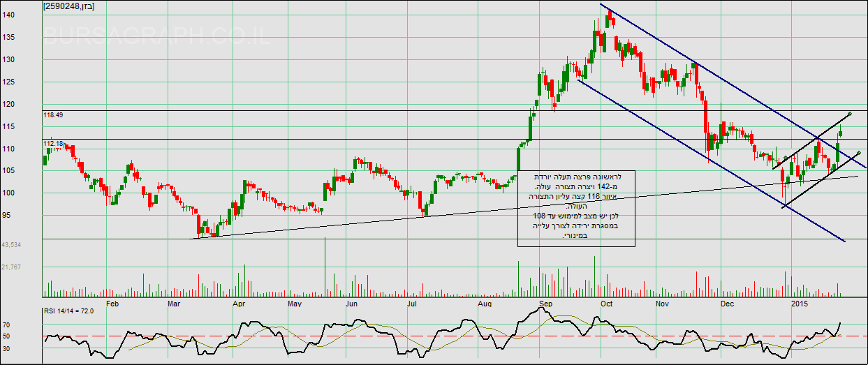This screenshot has width=868, height=365.
Task: Click the Jun month label
Action: [x=352, y=304]
